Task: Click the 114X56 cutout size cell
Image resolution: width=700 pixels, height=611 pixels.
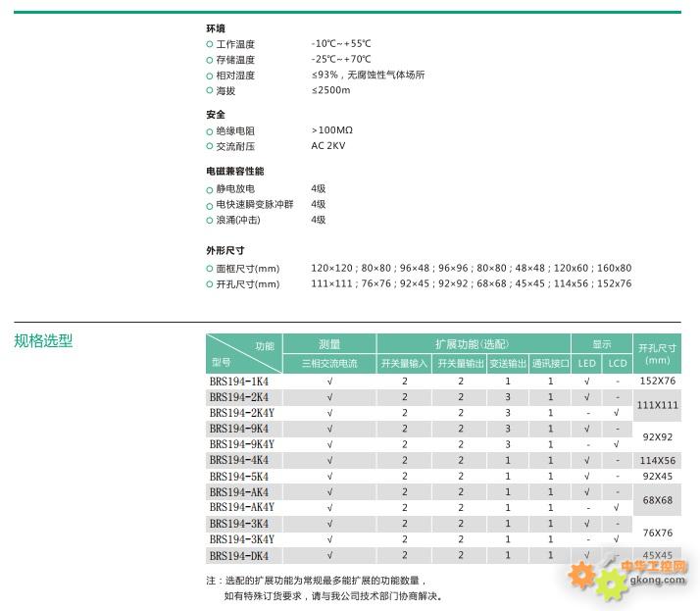Action: (657, 461)
